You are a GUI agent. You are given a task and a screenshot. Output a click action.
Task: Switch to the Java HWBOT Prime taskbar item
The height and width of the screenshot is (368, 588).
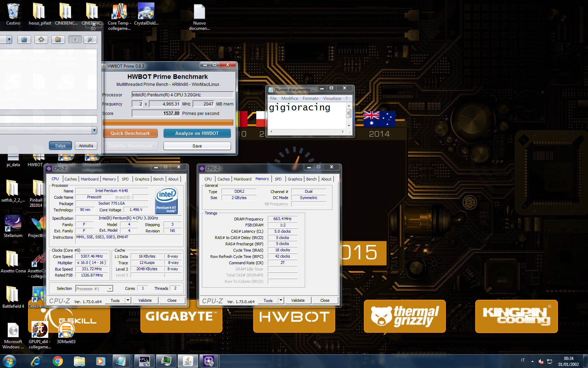(188, 361)
